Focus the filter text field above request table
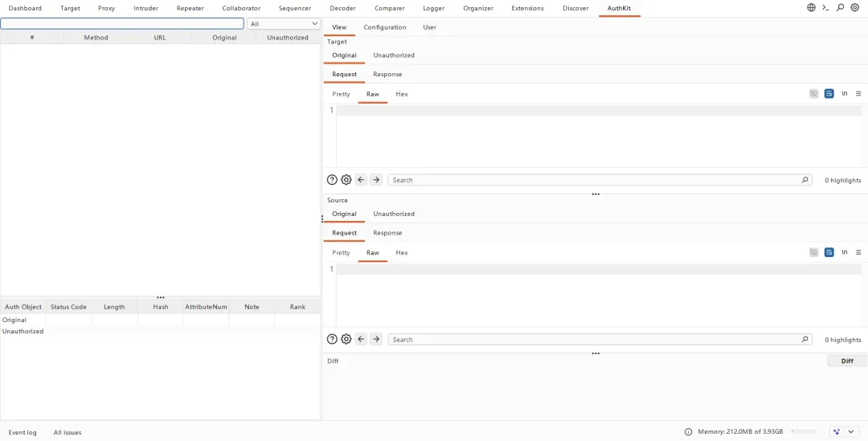The height and width of the screenshot is (441, 868). point(122,24)
